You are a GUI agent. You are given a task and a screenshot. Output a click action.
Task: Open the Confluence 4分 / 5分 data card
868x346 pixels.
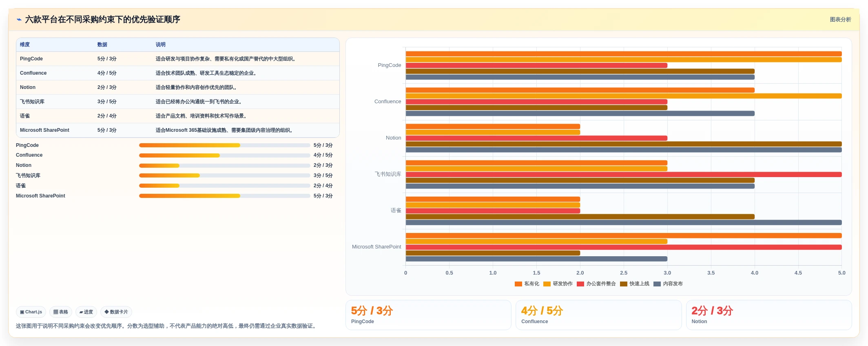coord(598,315)
